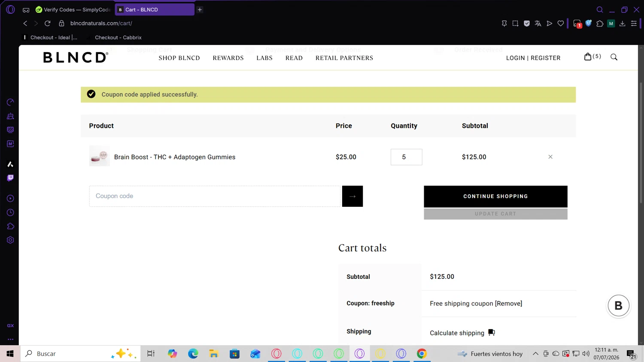
Task: Remove Brain Boost gummies with the X icon
Action: coord(550,157)
